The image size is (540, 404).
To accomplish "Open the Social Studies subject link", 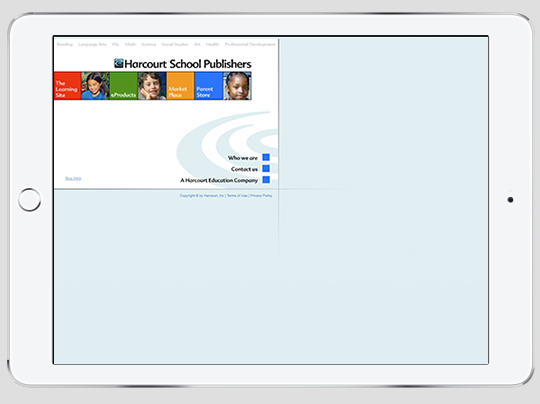I will point(175,44).
